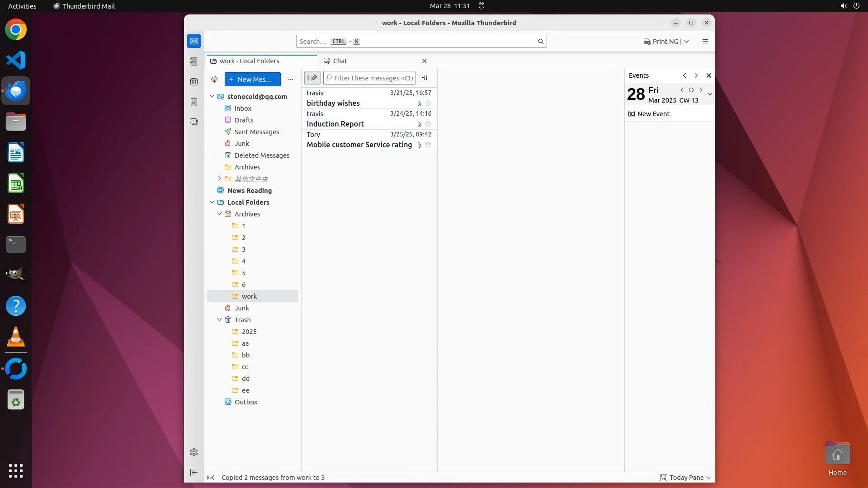Click the New Message button
This screenshot has width=868, height=488.
tap(252, 80)
